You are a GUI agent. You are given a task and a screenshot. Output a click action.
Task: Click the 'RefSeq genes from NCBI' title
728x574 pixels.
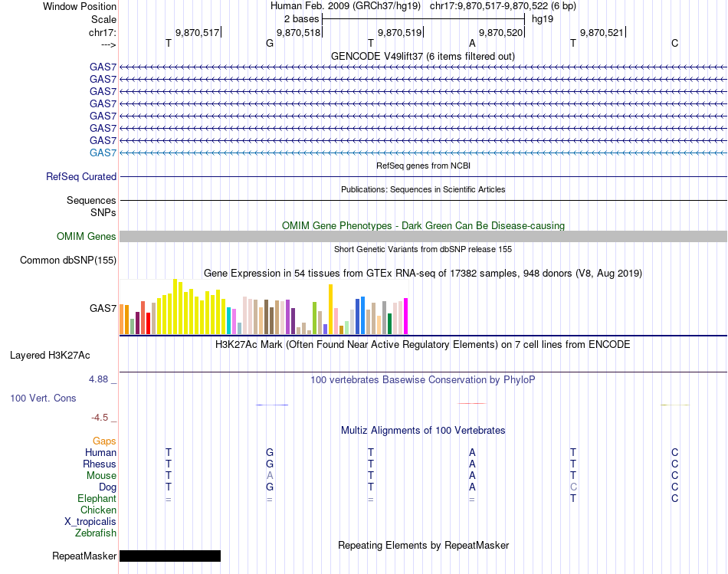pyautogui.click(x=423, y=166)
